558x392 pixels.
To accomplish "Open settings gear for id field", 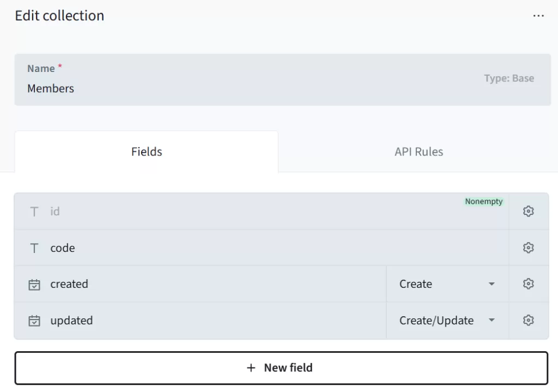I will pyautogui.click(x=528, y=212).
